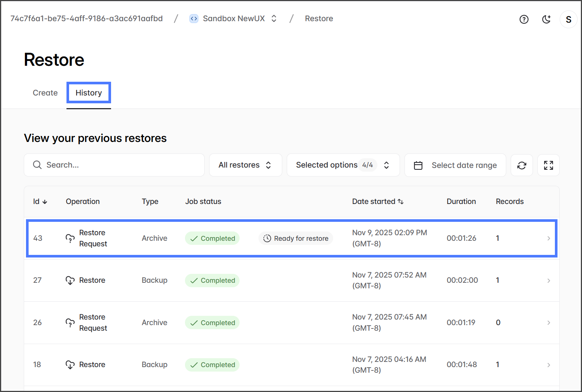Click restore cloud icon in row 27

click(x=70, y=281)
